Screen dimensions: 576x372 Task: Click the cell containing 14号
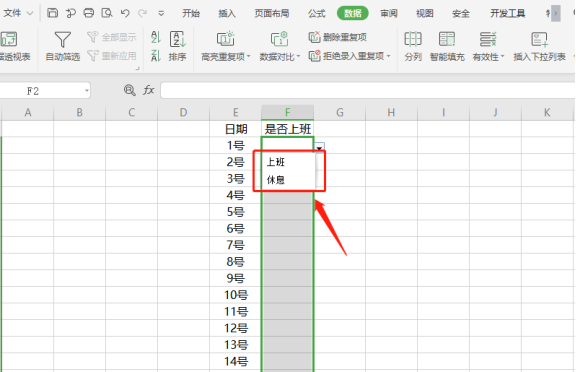pyautogui.click(x=235, y=361)
